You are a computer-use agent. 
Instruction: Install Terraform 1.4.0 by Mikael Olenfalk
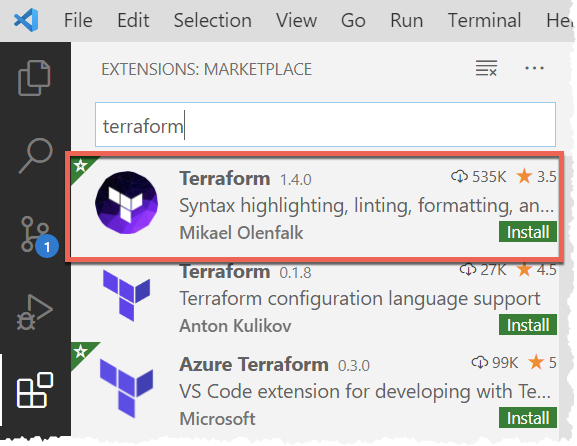[x=528, y=232]
